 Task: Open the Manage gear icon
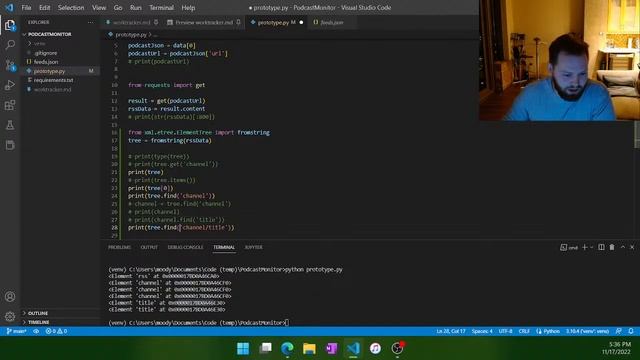click(x=10, y=316)
